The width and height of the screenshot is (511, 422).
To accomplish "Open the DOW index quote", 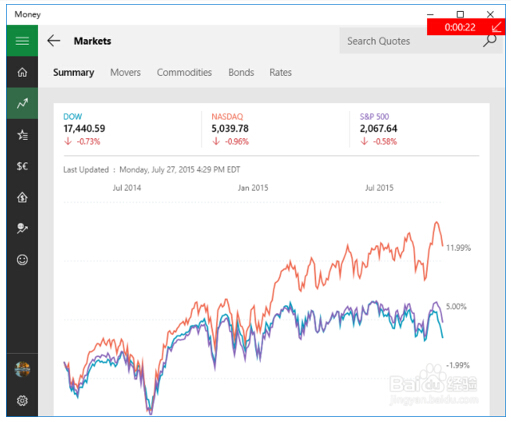I will [x=72, y=116].
